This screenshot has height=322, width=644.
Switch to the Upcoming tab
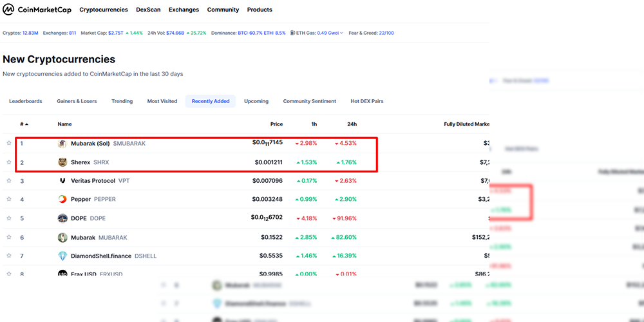click(x=256, y=101)
